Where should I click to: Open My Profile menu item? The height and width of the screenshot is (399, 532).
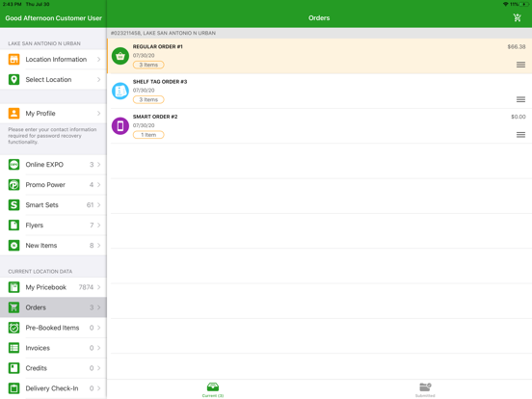coord(53,114)
